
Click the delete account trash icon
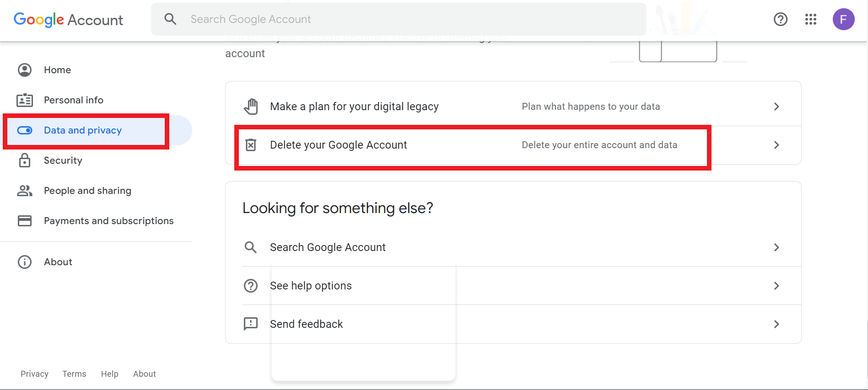pos(251,145)
